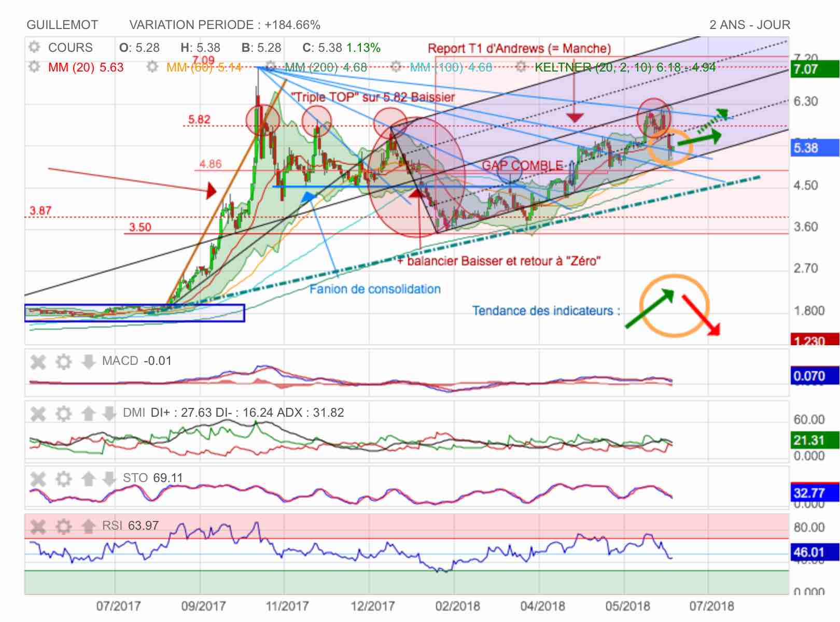Open the COURS settings gear
Viewport: 840px width, 622px height.
coord(34,47)
